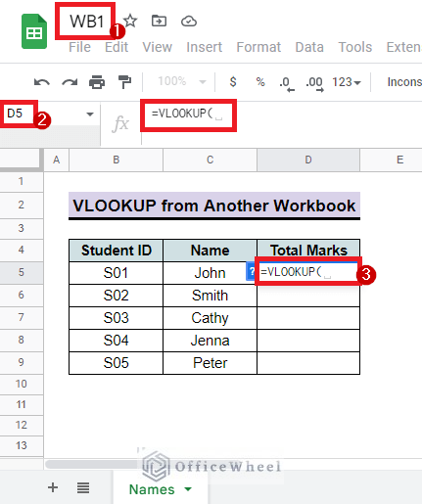Screen dimensions: 422x504
Task: Select the cell containing Smith
Action: [210, 296]
